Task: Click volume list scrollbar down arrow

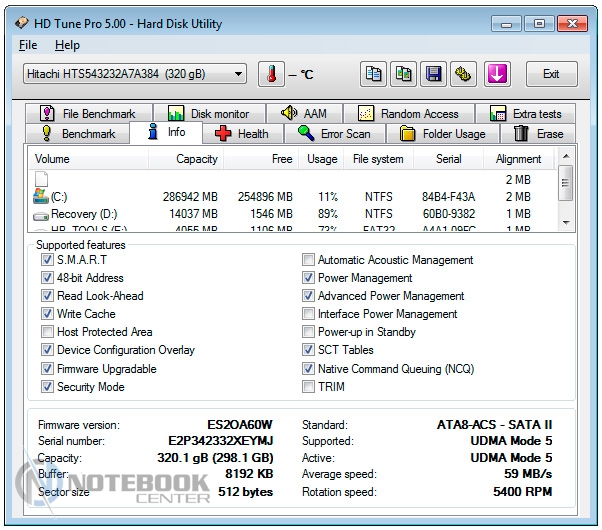Action: (565, 222)
